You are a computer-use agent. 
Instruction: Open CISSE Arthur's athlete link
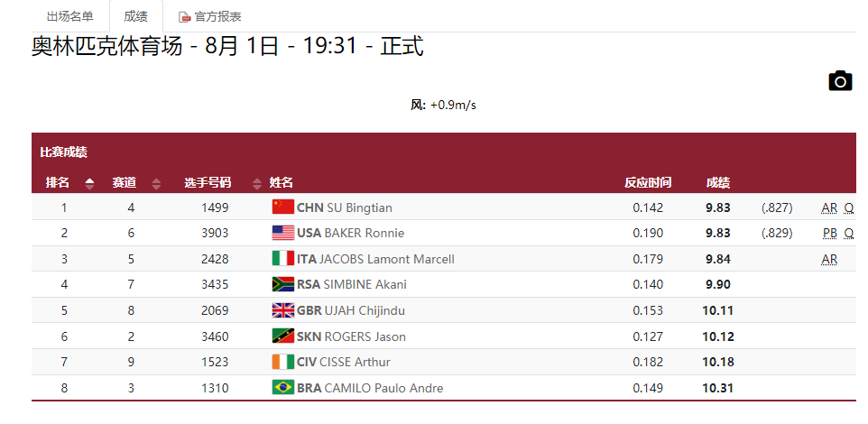tap(355, 362)
